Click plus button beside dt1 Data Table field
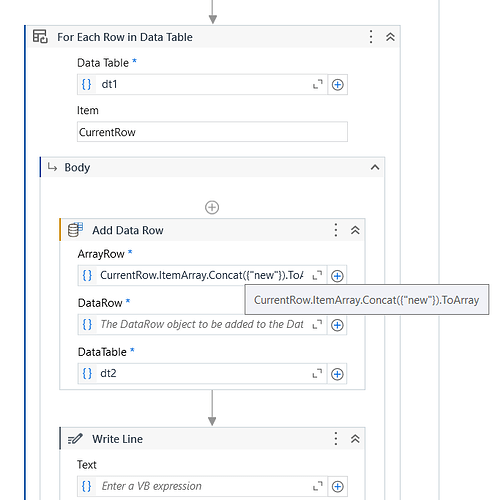The image size is (500, 500). click(x=337, y=85)
